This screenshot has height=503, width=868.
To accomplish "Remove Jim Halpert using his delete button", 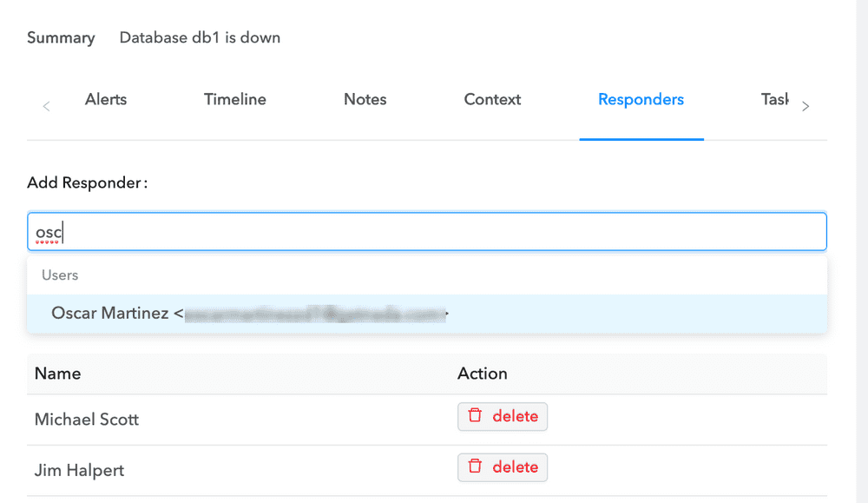I will tap(503, 467).
